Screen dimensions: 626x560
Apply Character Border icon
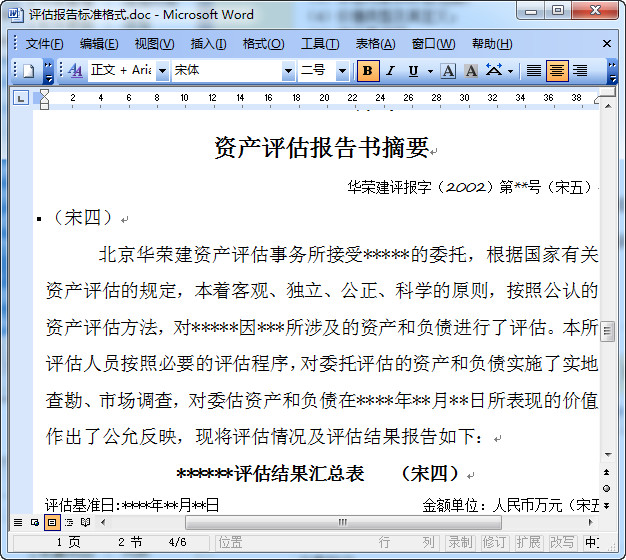448,71
